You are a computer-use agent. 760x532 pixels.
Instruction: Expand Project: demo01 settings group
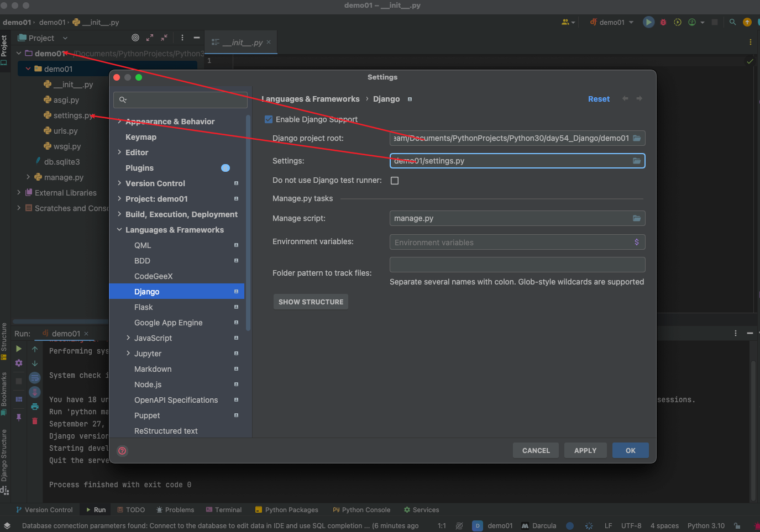[x=119, y=198]
